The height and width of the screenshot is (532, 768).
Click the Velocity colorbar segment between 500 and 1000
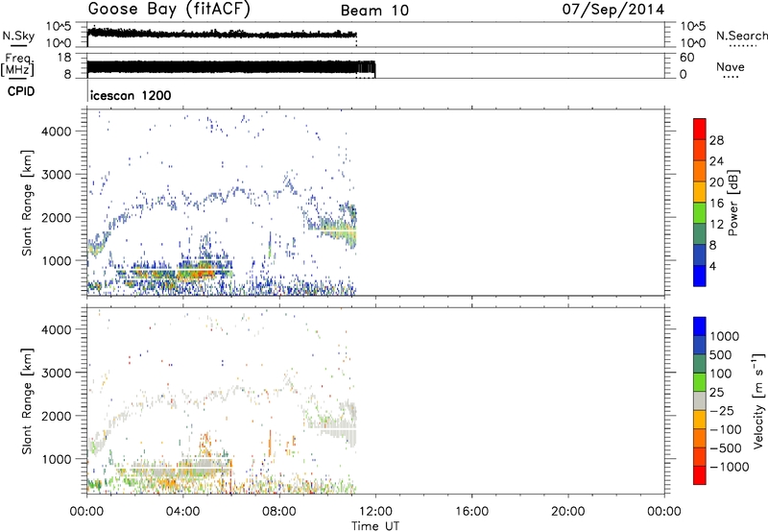coord(700,346)
